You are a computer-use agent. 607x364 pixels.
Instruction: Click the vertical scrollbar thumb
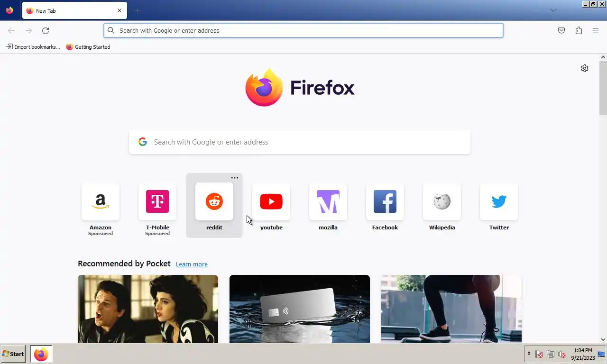(x=603, y=88)
